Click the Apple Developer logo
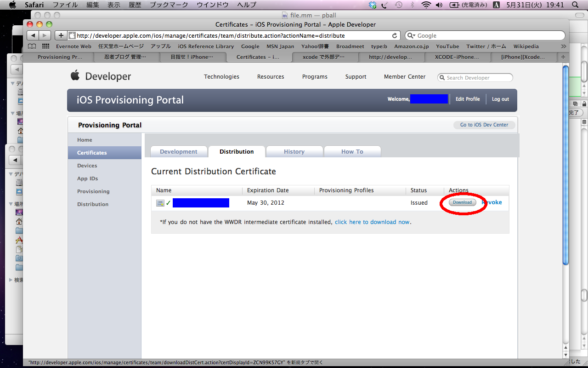588x368 pixels. click(x=101, y=76)
